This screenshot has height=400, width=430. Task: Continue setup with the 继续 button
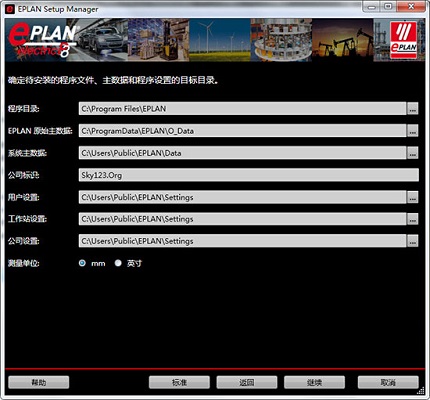tap(314, 382)
